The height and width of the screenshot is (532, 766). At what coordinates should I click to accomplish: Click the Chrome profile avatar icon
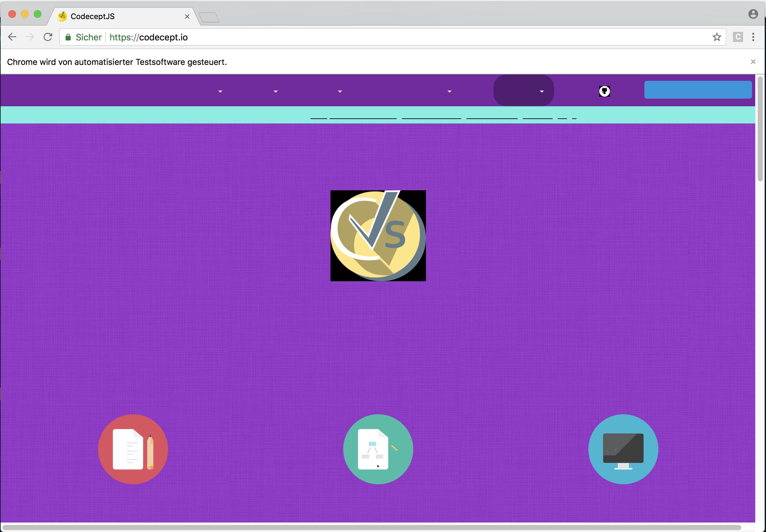[x=753, y=14]
